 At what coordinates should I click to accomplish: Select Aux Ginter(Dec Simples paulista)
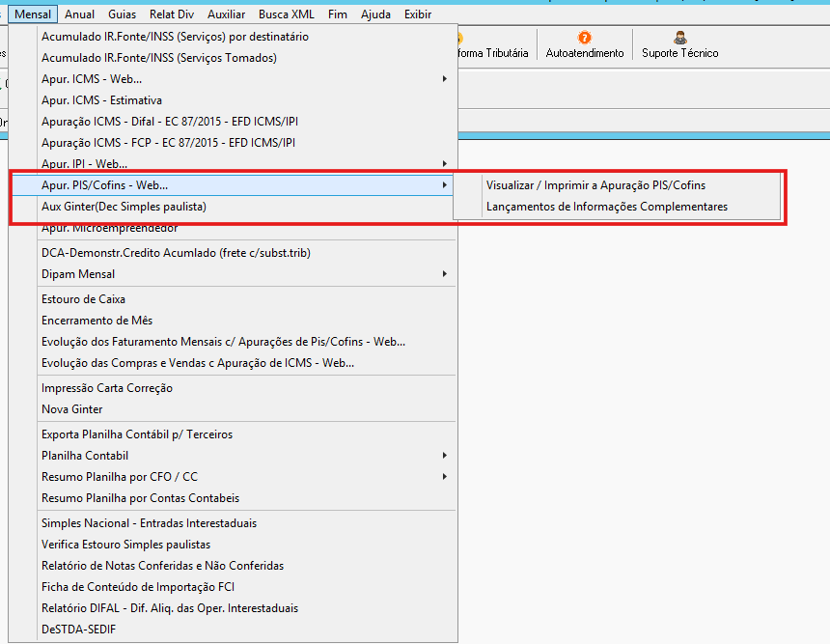pos(233,207)
